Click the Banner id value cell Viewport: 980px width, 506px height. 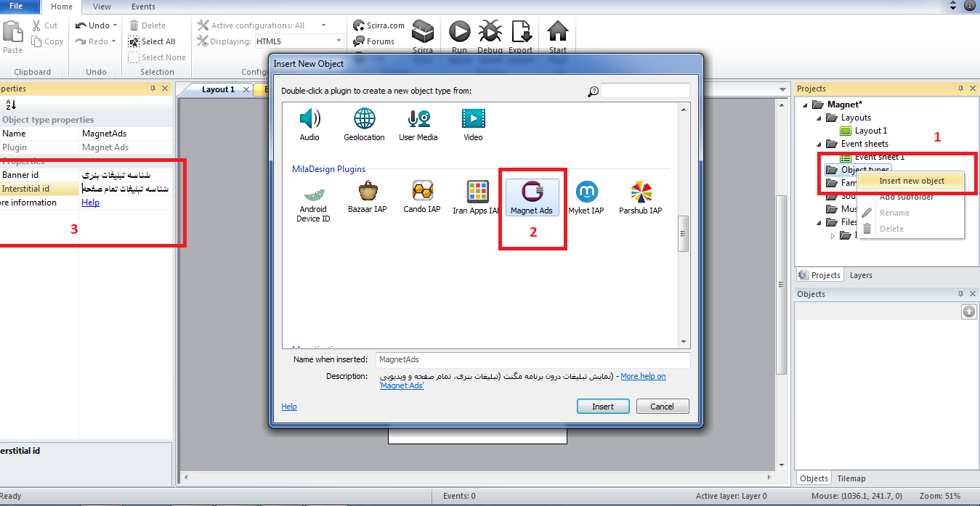[126, 175]
